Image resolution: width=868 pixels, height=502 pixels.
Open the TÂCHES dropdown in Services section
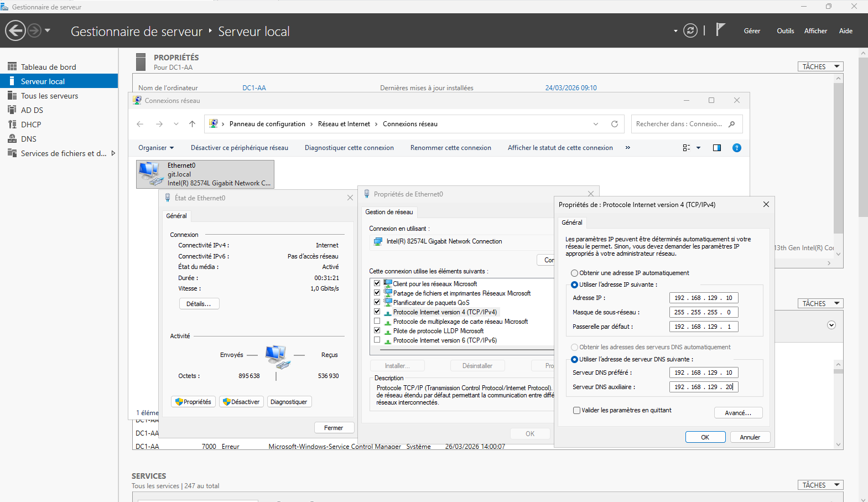[x=820, y=485]
